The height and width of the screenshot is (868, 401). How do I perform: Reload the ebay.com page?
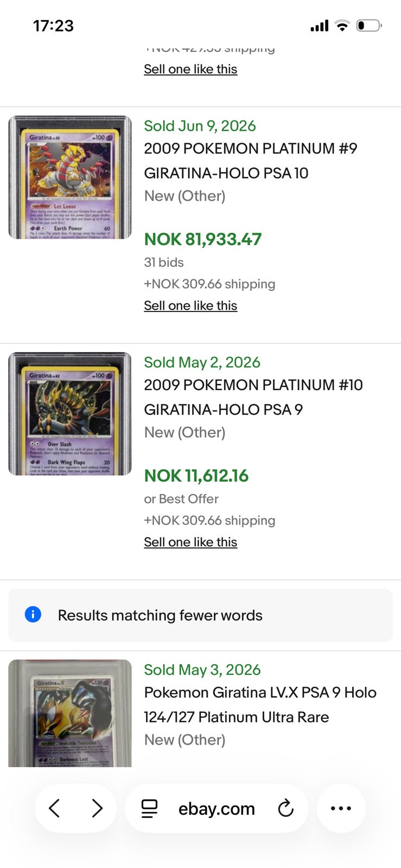click(285, 808)
